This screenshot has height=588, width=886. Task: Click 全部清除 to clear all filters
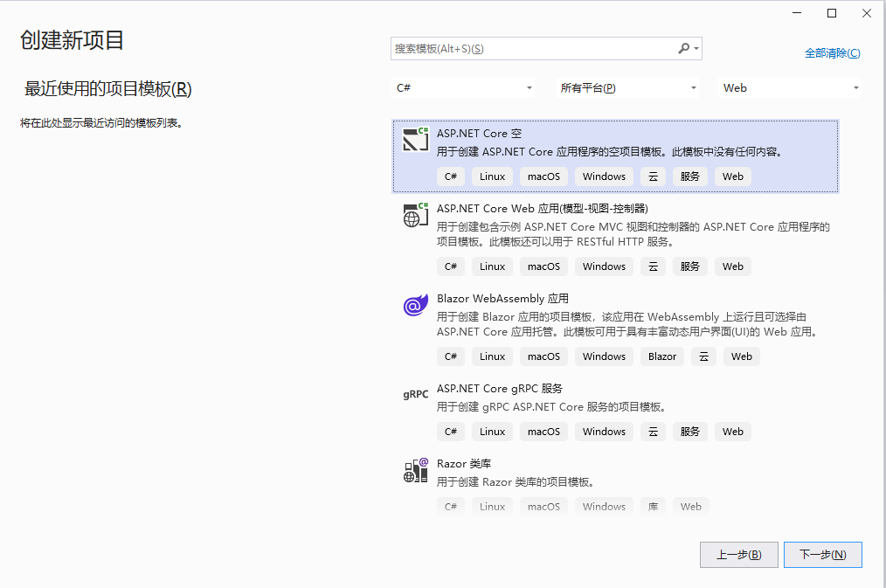832,53
